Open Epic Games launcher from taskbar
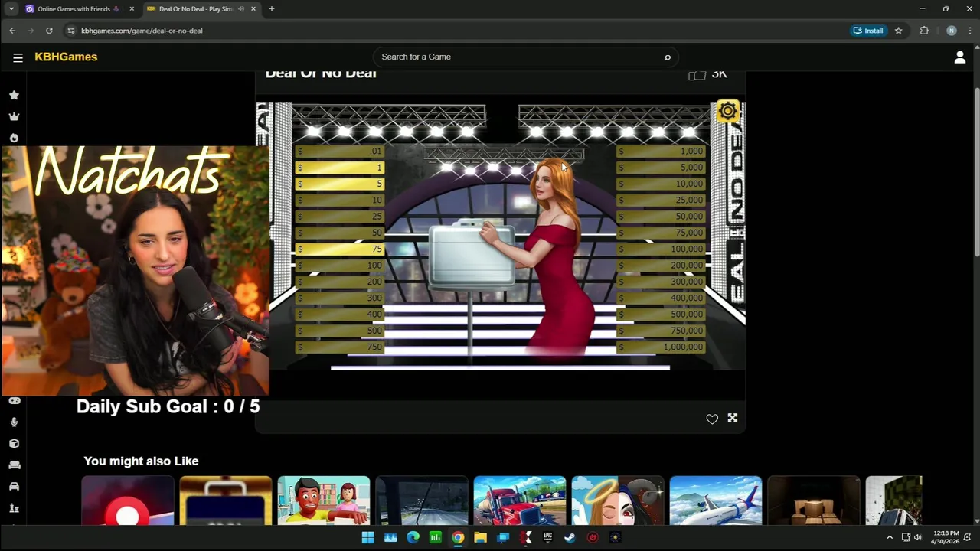980x551 pixels. [x=547, y=537]
